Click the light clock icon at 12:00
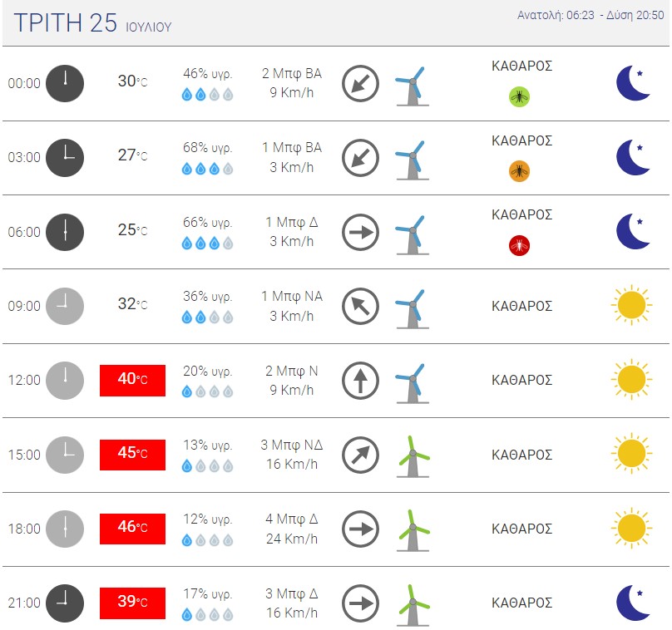 pos(64,381)
